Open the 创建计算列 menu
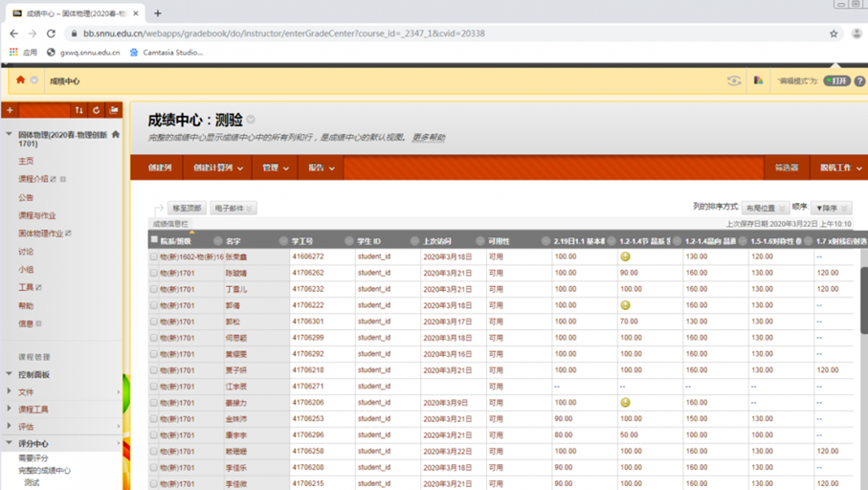Screen dimensions: 868x490 point(218,167)
